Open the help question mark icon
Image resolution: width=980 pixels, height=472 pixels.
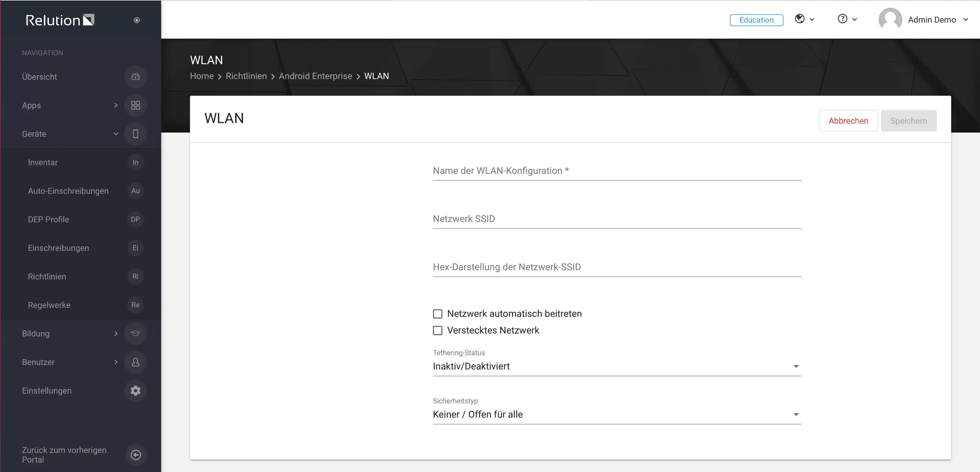point(843,19)
